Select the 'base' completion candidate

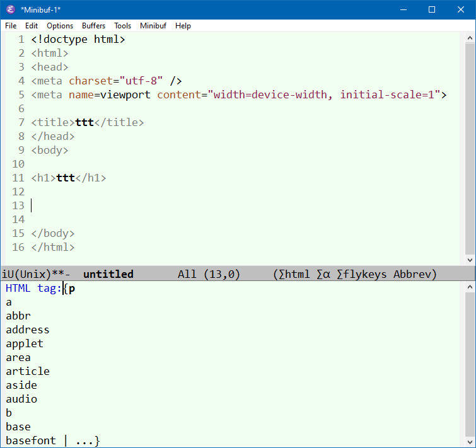click(x=18, y=427)
